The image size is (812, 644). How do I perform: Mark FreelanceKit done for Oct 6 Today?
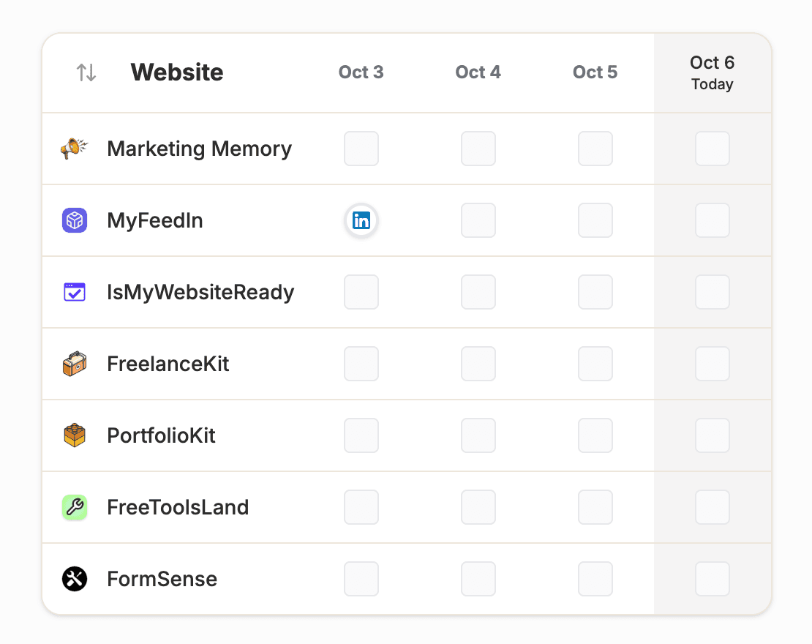tap(712, 364)
